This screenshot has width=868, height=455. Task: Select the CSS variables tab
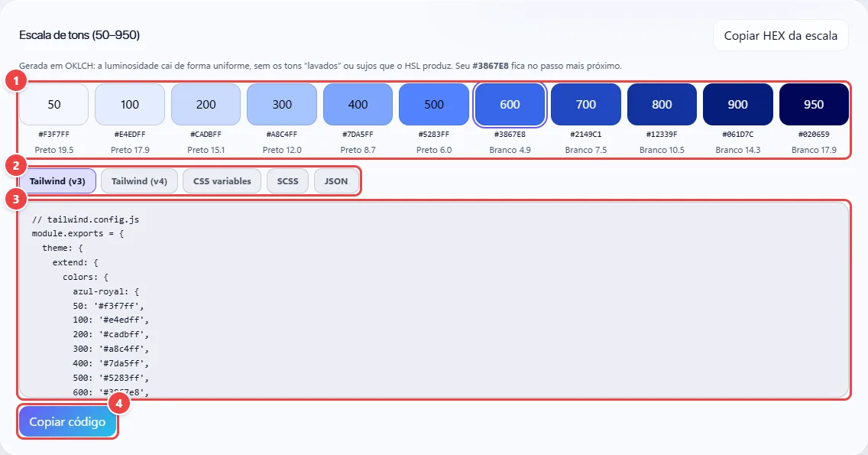[222, 181]
